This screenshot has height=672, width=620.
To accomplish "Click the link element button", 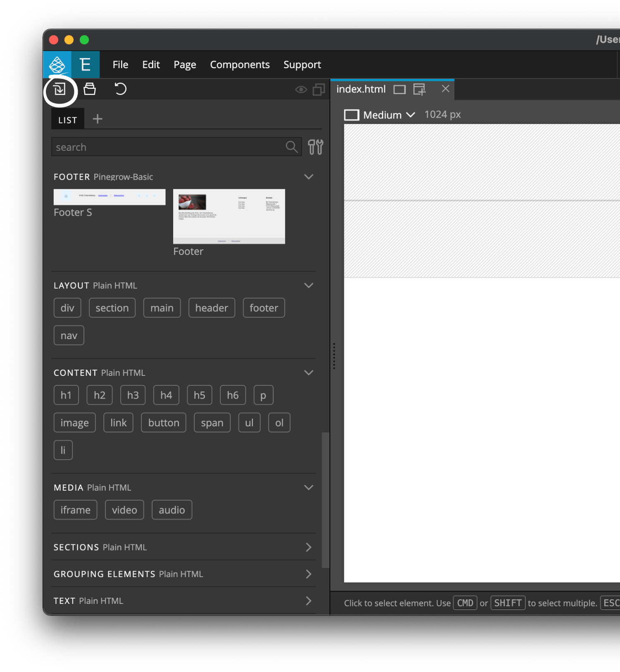I will 118,423.
